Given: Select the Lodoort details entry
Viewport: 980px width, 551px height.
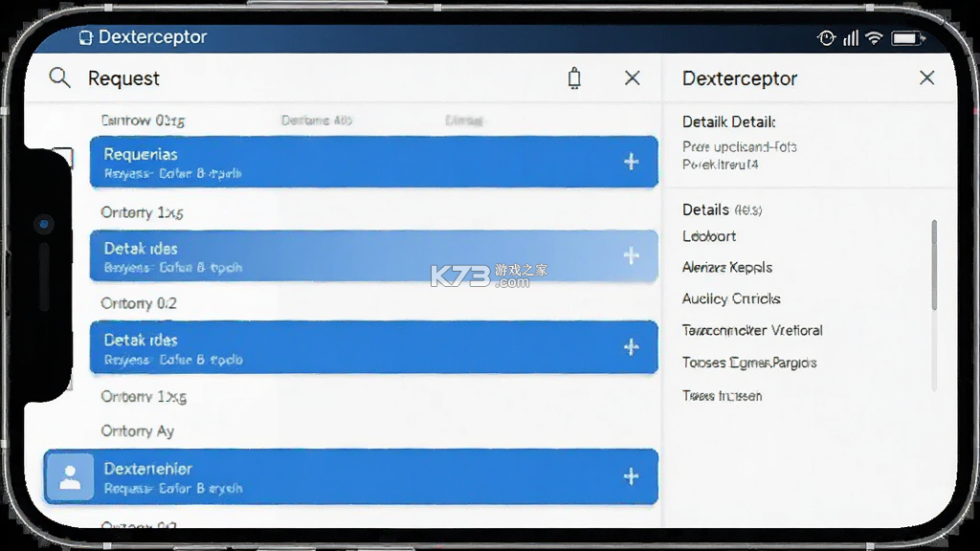Looking at the screenshot, I should 709,236.
